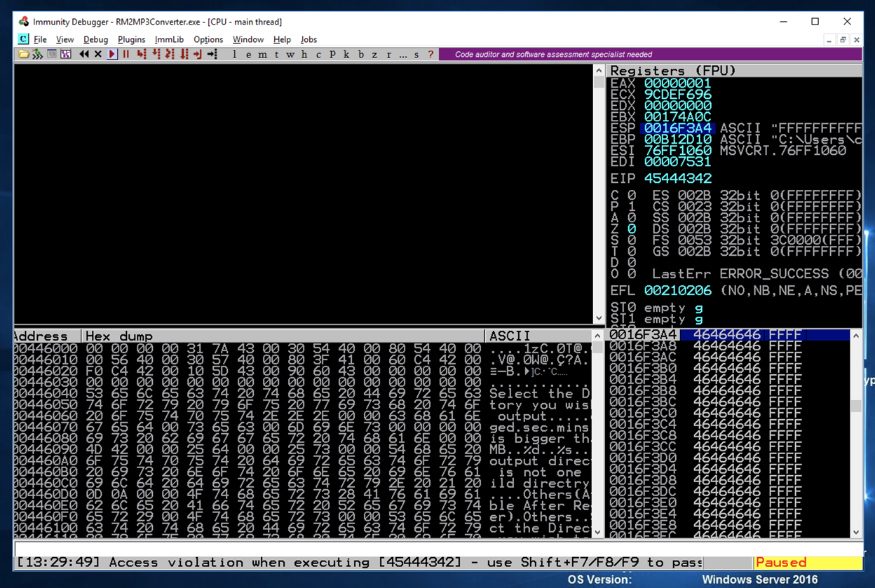Open the Window menu
Viewport: 875px width, 588px height.
[248, 39]
